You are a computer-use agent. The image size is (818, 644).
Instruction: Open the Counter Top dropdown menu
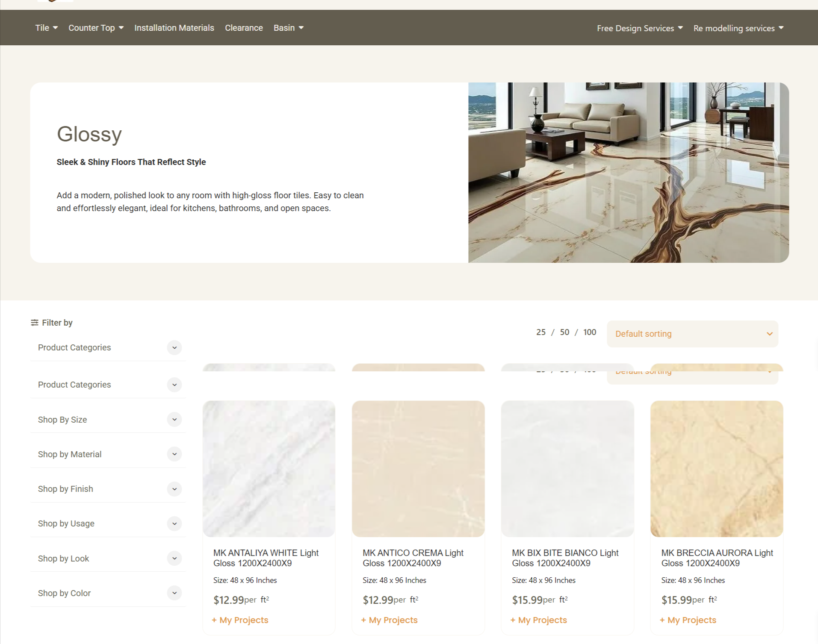tap(96, 28)
